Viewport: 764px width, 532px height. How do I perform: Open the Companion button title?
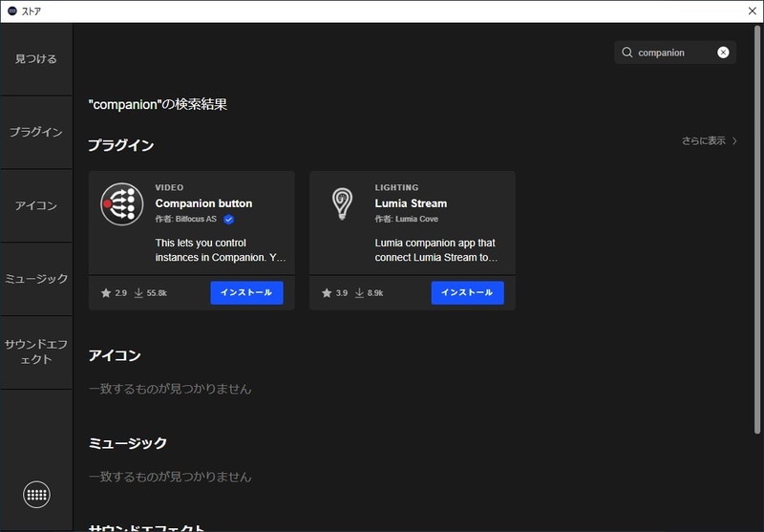click(x=203, y=203)
